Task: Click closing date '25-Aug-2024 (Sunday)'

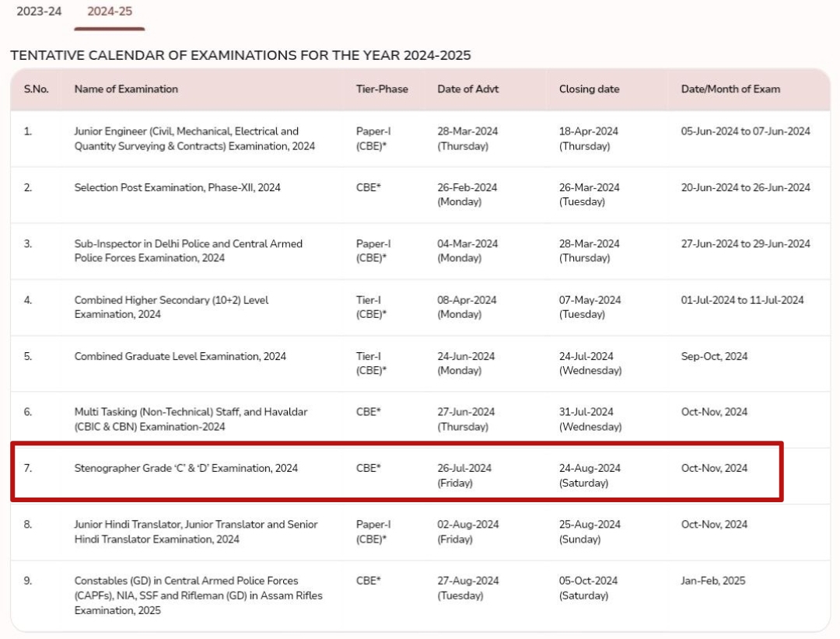Action: [x=590, y=532]
